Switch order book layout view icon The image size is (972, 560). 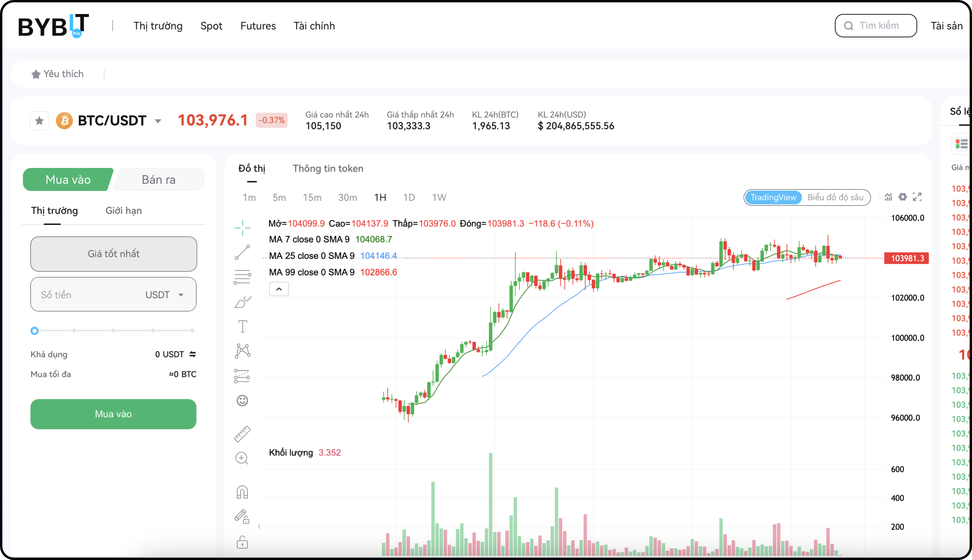point(962,144)
